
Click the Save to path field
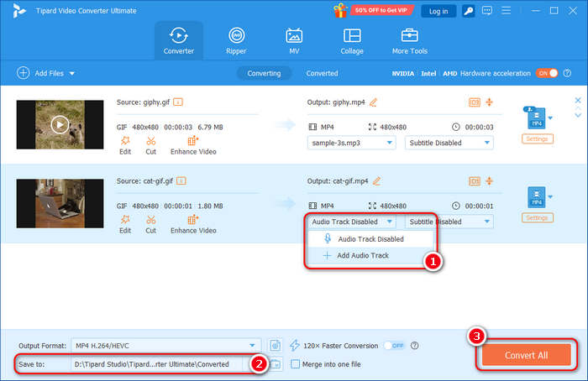tap(156, 364)
